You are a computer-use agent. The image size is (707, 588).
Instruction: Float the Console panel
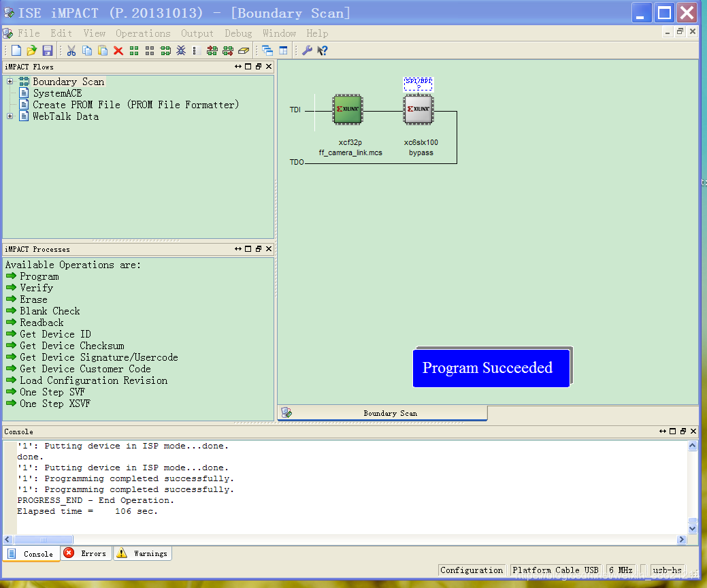click(x=683, y=431)
